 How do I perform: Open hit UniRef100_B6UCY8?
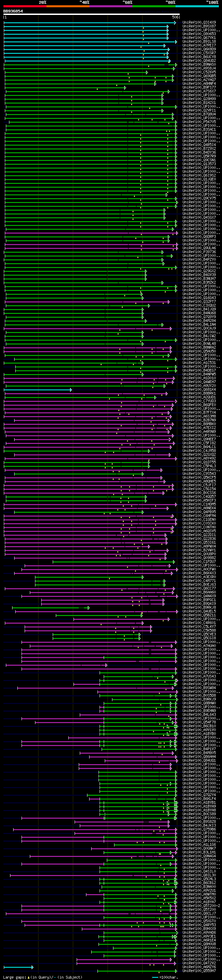pos(199,57)
